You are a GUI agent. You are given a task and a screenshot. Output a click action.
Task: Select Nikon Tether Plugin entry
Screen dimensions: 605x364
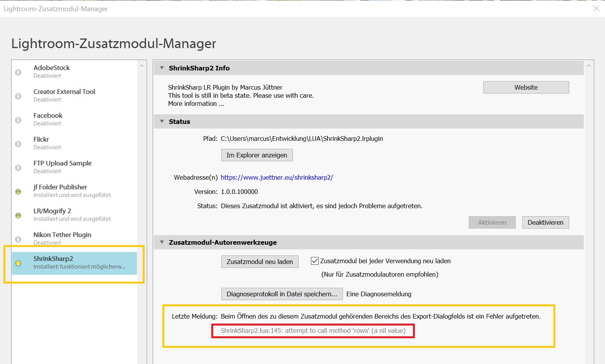pyautogui.click(x=74, y=239)
